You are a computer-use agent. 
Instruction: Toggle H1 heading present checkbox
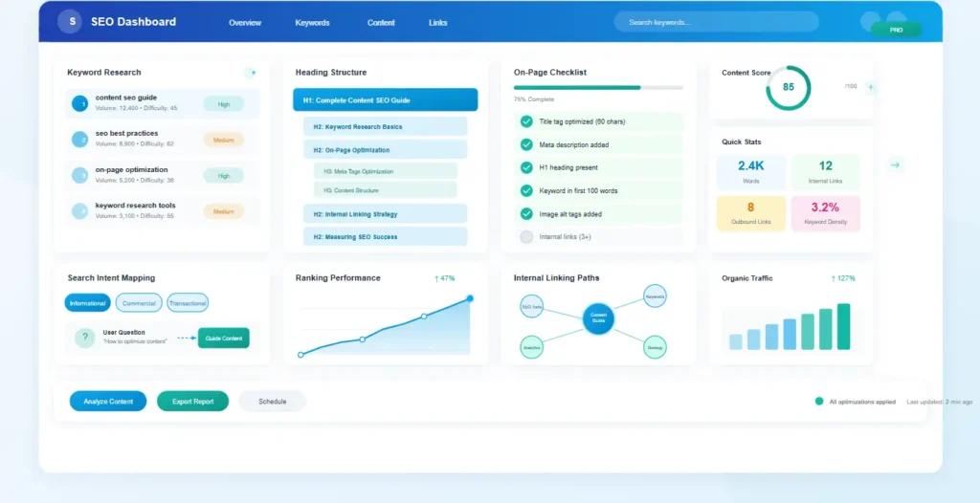[x=526, y=167]
